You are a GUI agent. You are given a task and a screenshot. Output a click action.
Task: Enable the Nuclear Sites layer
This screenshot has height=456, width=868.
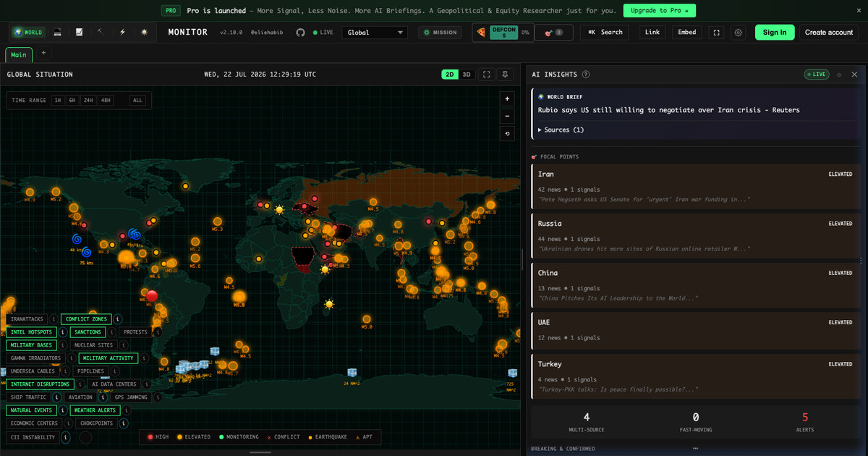93,345
